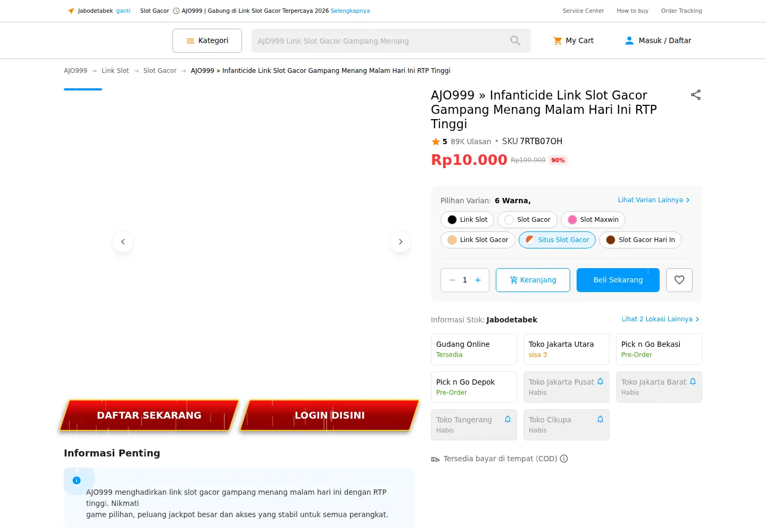Click the COD info circle icon
Viewport: 766px width, 532px height.
coord(564,459)
